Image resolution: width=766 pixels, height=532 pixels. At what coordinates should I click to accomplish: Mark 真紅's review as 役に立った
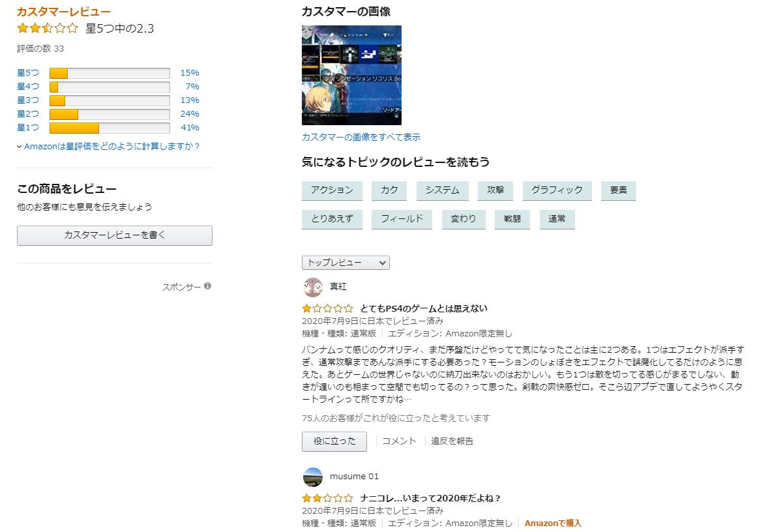click(334, 441)
